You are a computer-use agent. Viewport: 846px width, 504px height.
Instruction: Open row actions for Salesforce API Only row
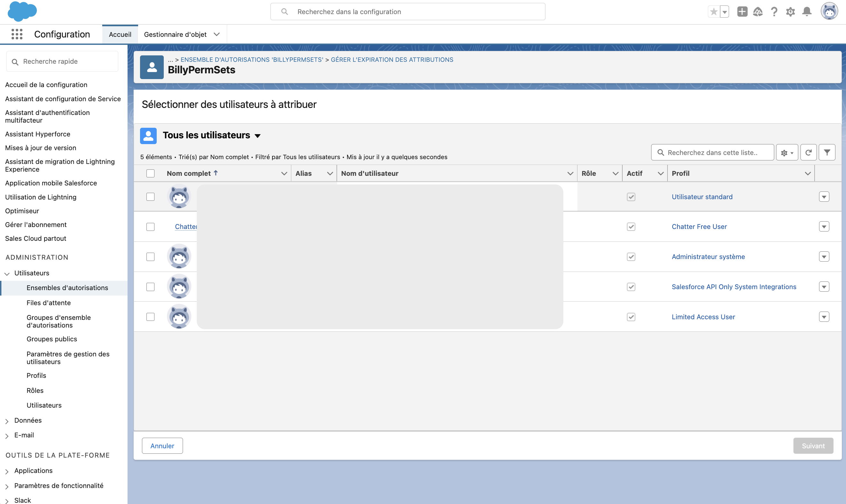click(824, 287)
